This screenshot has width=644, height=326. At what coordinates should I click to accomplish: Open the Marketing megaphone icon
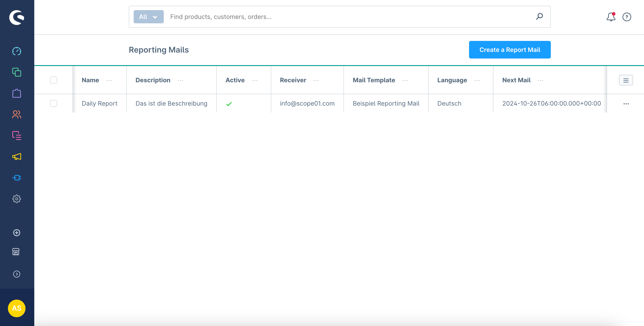click(x=17, y=157)
